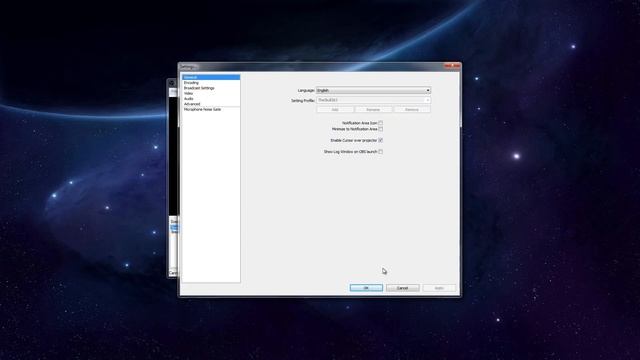This screenshot has width=640, height=360.
Task: Open the Language dropdown
Action: tap(373, 90)
